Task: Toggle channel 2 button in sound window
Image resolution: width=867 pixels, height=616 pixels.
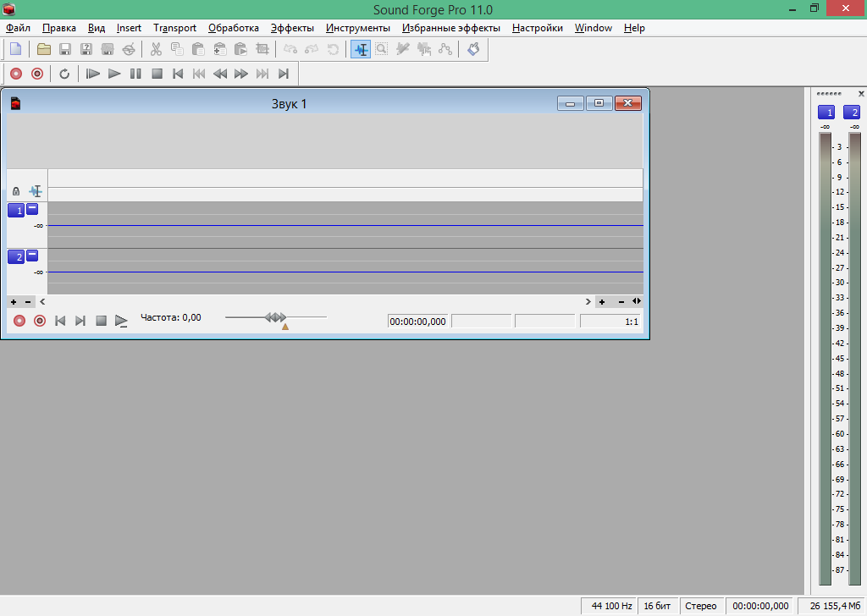Action: [16, 256]
